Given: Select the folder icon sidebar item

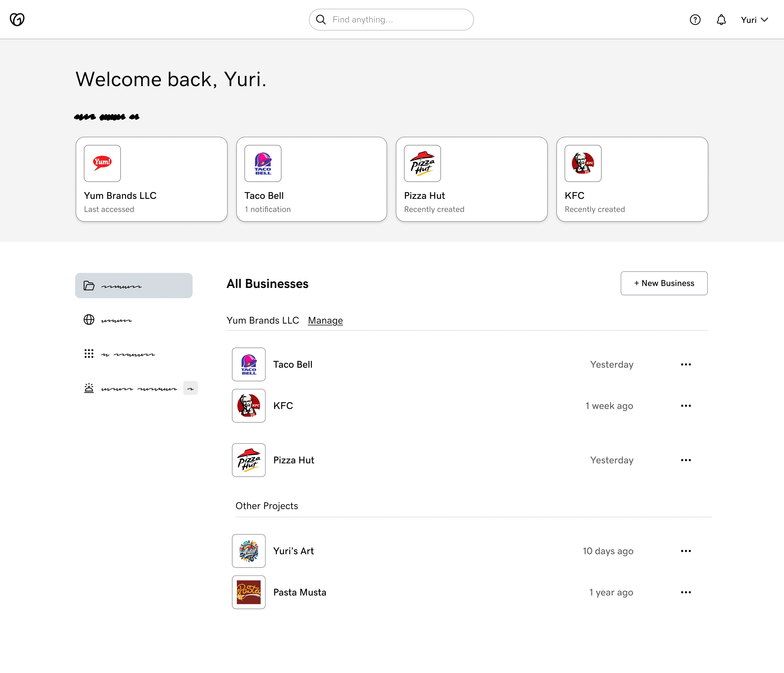Looking at the screenshot, I should 89,286.
